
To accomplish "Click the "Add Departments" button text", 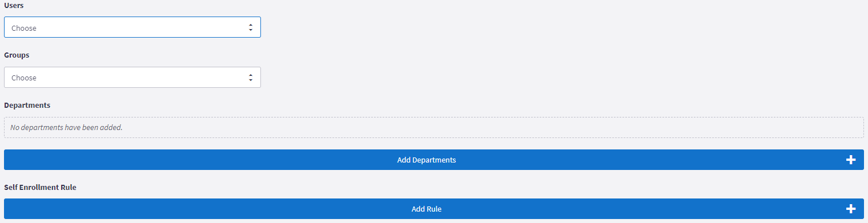I will tap(427, 160).
